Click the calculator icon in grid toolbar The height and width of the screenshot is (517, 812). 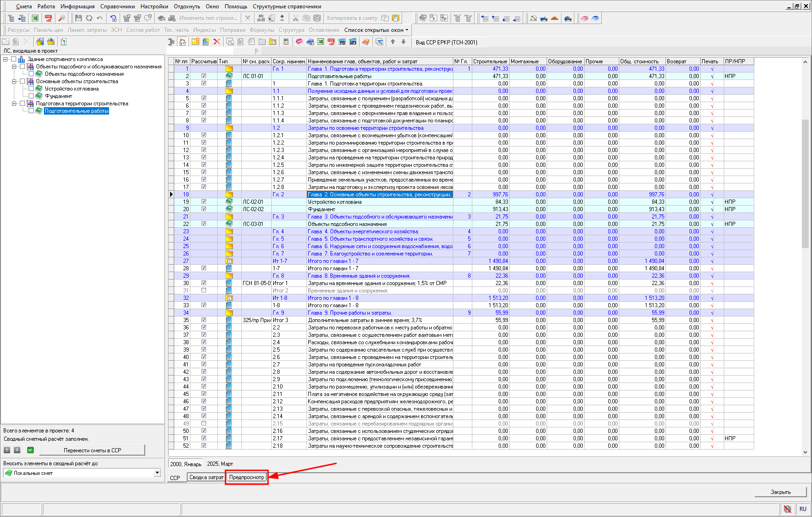(286, 42)
